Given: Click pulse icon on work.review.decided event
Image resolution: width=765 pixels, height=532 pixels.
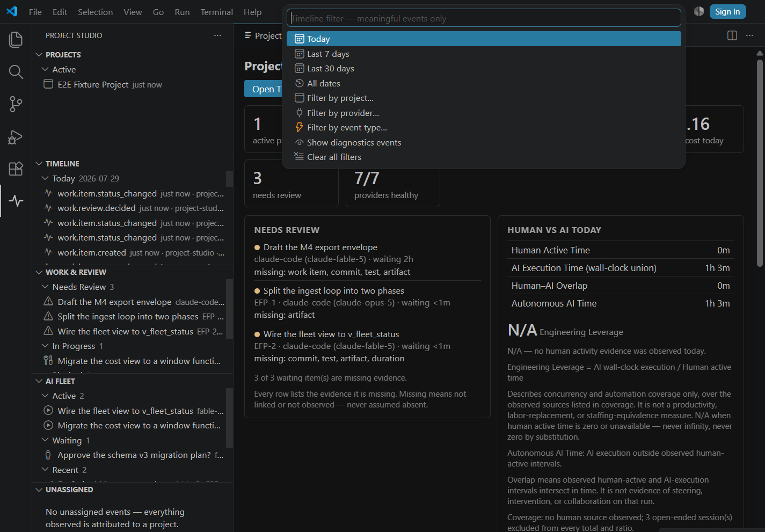Looking at the screenshot, I should click(48, 208).
